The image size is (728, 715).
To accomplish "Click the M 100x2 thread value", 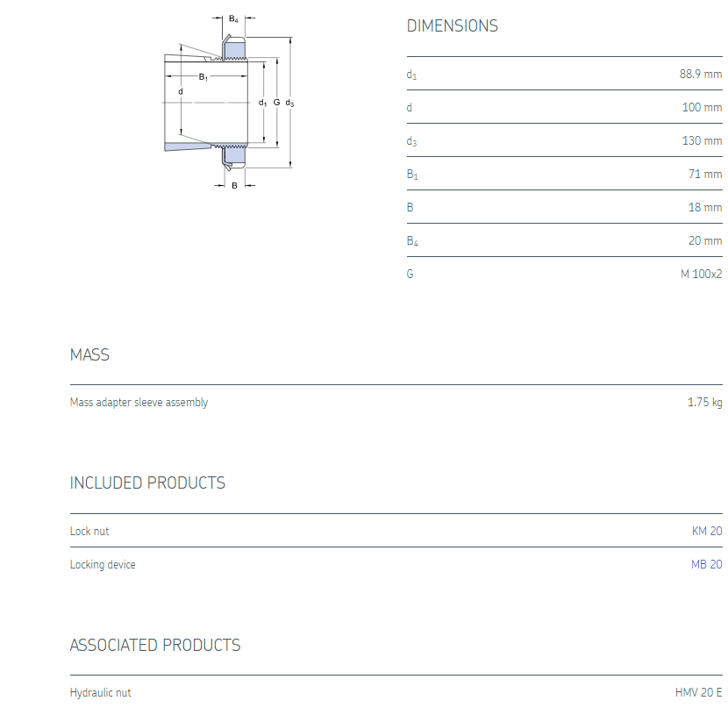I will (x=701, y=274).
